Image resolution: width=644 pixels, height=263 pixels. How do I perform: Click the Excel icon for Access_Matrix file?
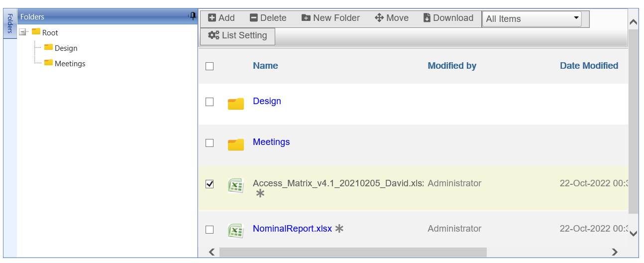pos(235,185)
